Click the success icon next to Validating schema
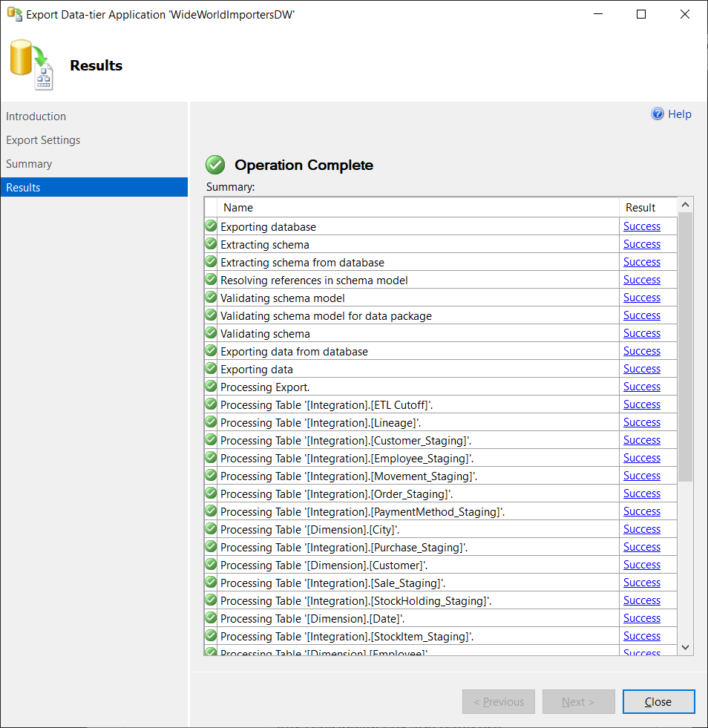This screenshot has height=728, width=708. pyautogui.click(x=212, y=333)
